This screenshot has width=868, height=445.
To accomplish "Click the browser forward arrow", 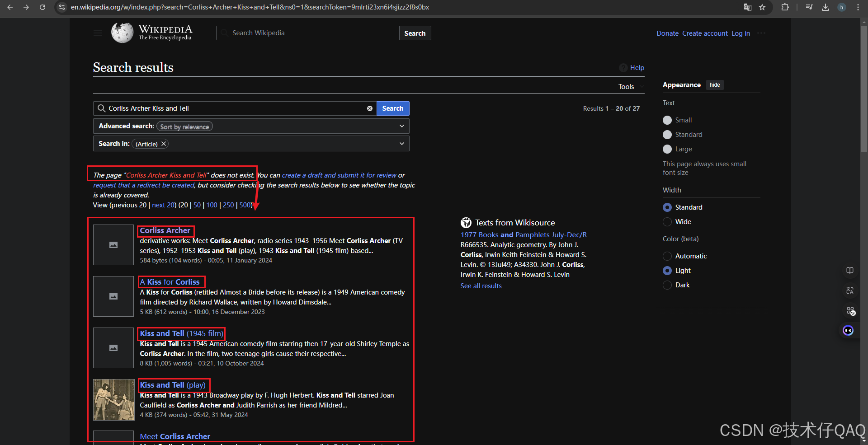I will point(26,7).
